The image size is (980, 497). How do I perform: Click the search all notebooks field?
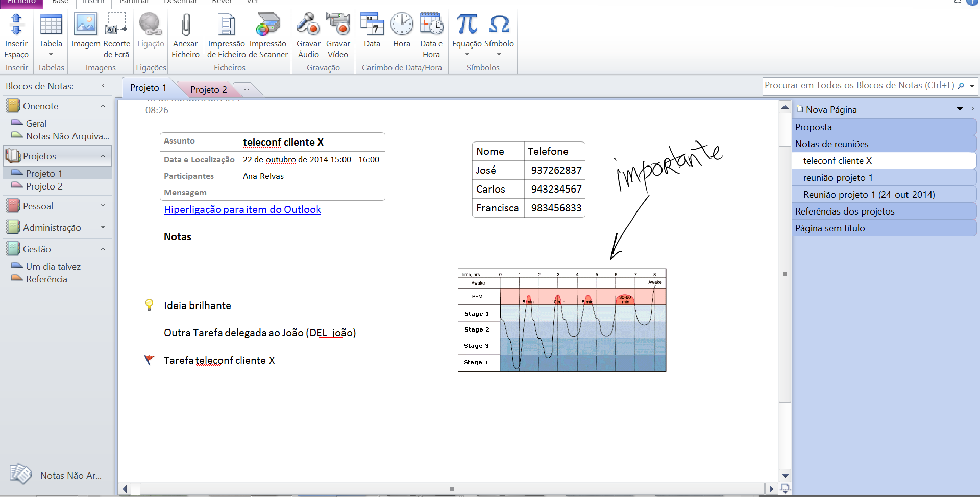pyautogui.click(x=860, y=86)
